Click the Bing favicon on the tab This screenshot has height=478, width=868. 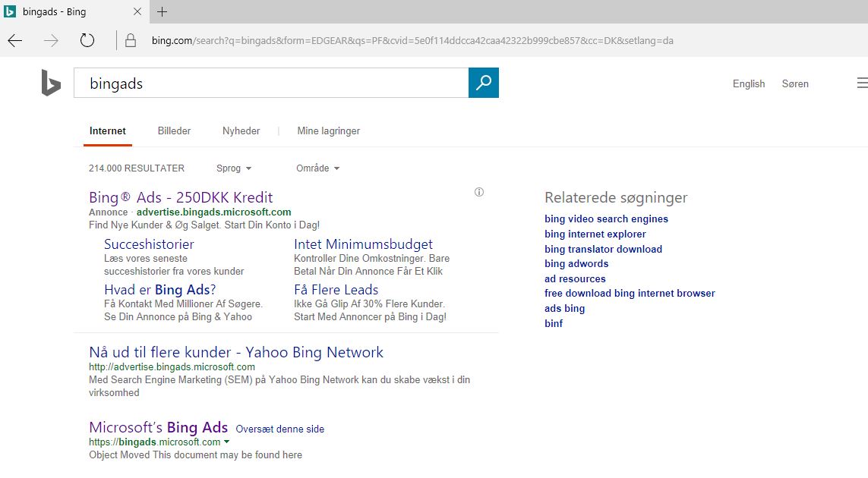[x=10, y=11]
